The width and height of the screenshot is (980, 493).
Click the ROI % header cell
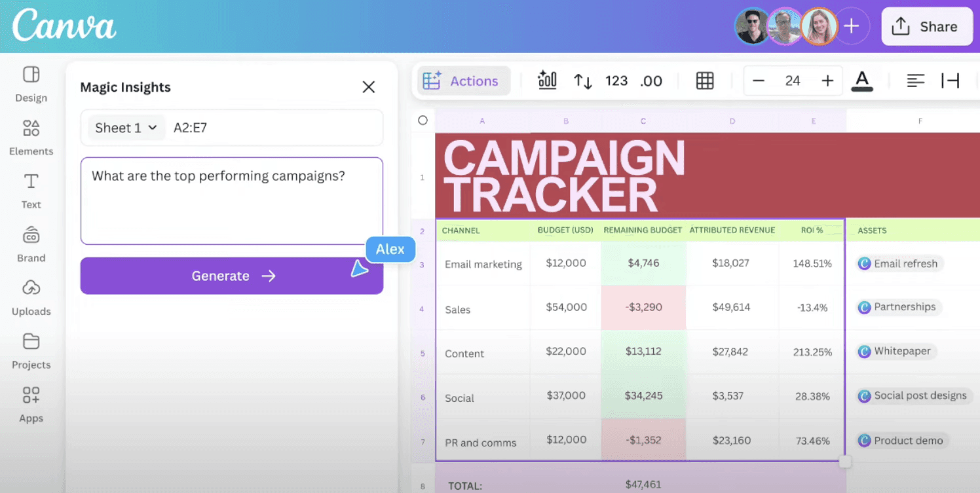[x=812, y=230]
